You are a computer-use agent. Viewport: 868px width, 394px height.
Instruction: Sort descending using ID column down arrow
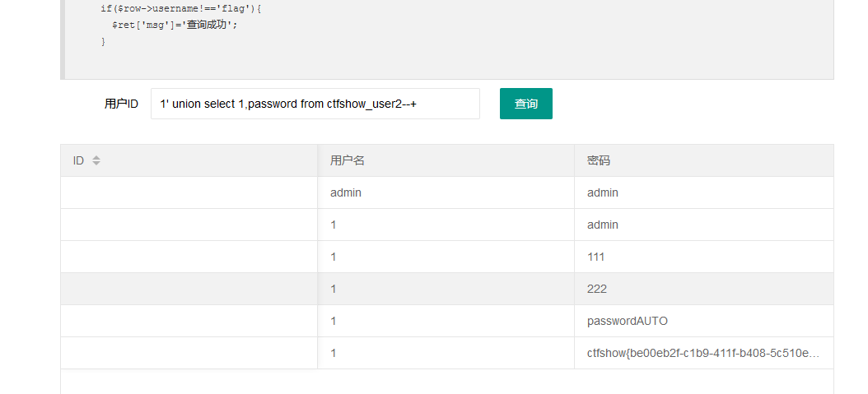(x=96, y=164)
